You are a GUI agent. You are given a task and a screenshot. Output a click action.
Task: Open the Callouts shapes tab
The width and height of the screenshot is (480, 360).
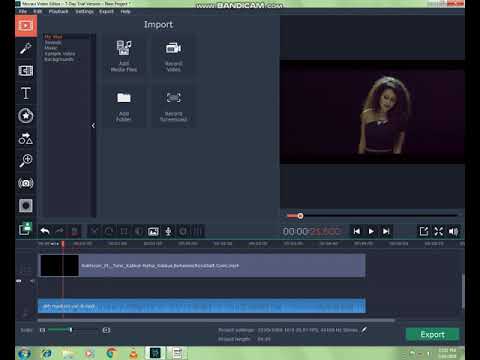pyautogui.click(x=26, y=138)
